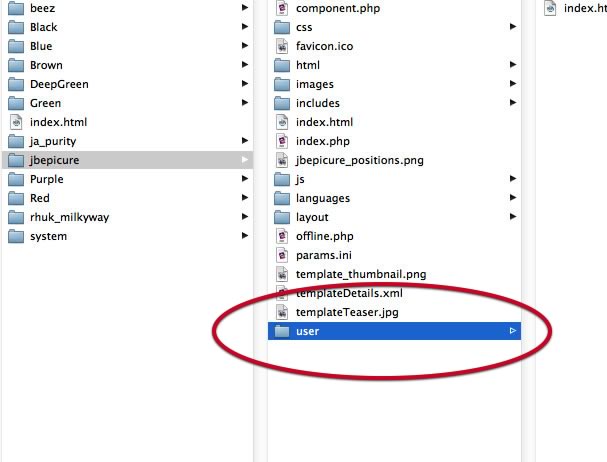
Task: Select the jbepicure_positions.png file name
Action: point(360,160)
